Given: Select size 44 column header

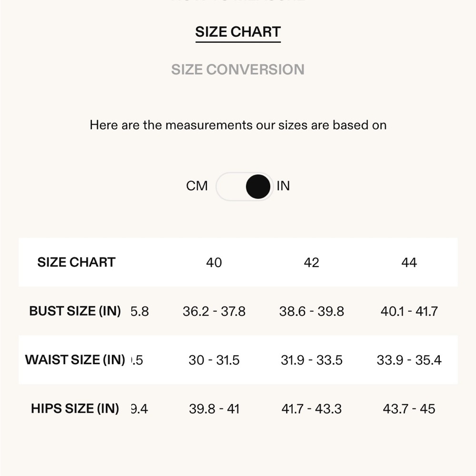Looking at the screenshot, I should pos(409,263).
